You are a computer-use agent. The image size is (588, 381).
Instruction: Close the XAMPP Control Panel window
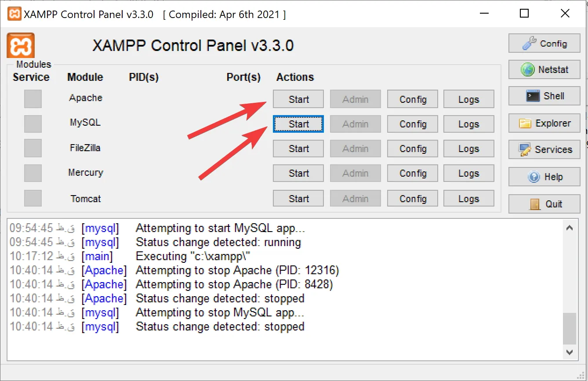[565, 14]
